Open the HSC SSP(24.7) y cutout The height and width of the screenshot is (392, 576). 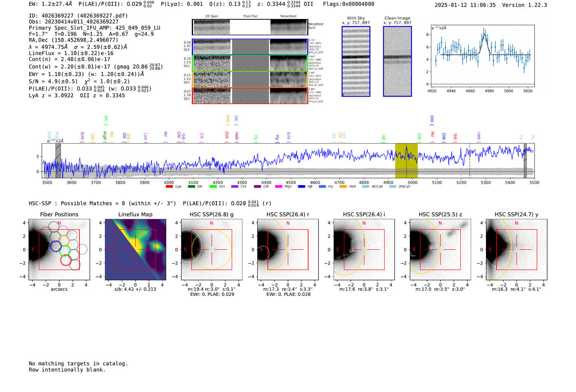pos(516,250)
